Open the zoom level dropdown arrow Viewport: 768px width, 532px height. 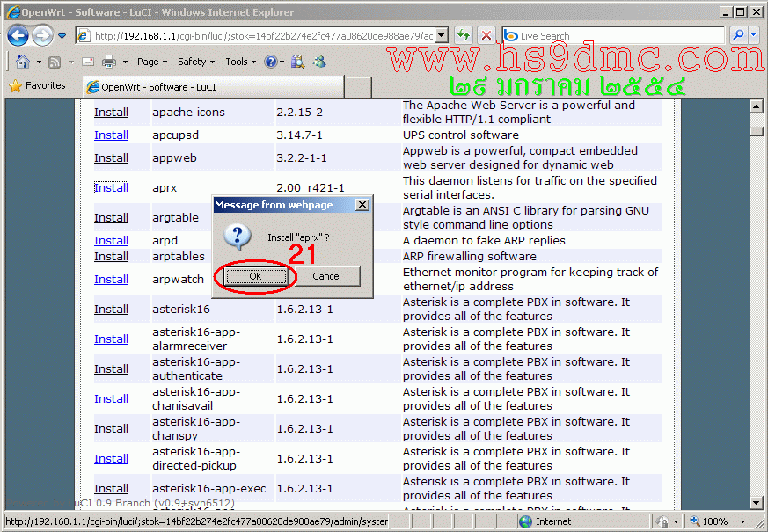pos(743,521)
